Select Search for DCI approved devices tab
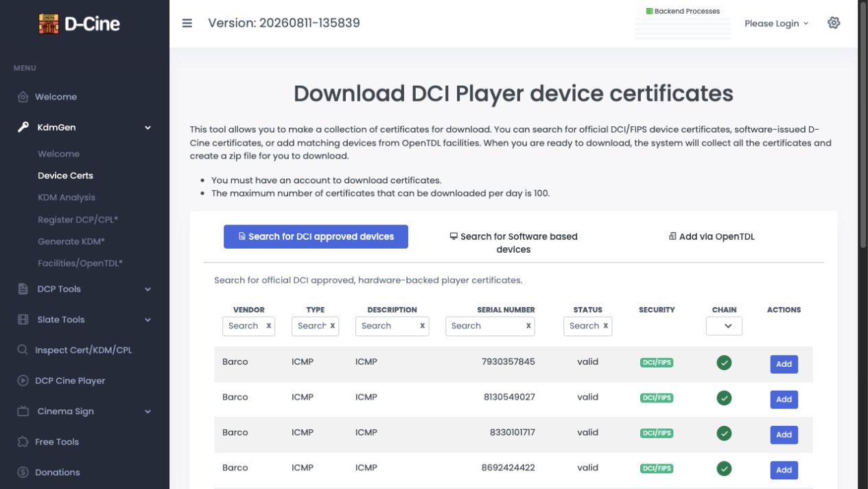 (x=316, y=237)
